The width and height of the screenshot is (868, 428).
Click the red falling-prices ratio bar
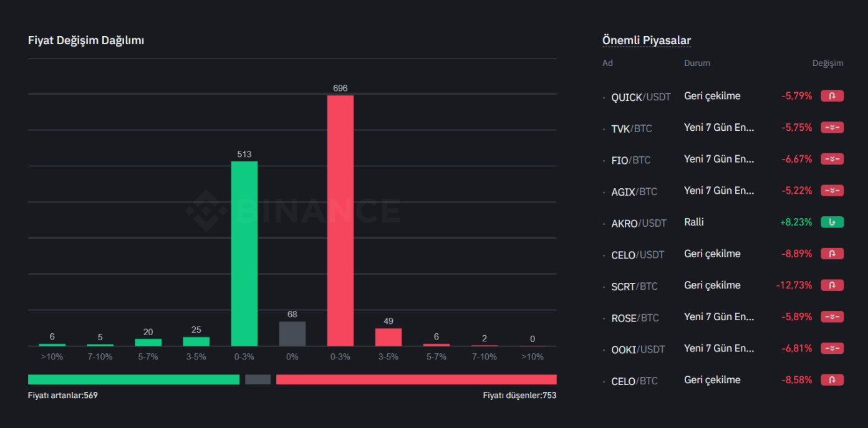click(x=416, y=379)
